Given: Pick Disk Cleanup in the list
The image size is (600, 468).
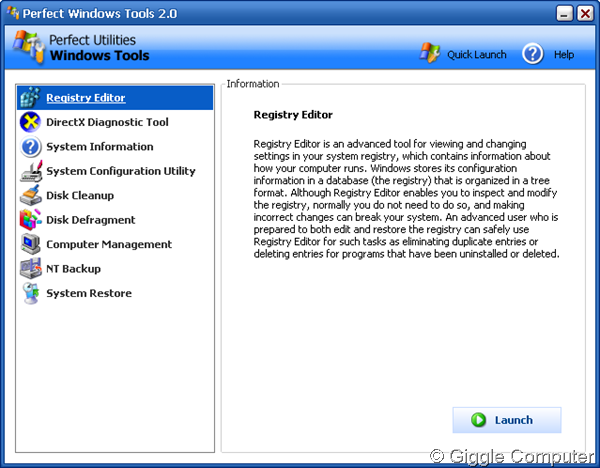Looking at the screenshot, I should pos(115,196).
